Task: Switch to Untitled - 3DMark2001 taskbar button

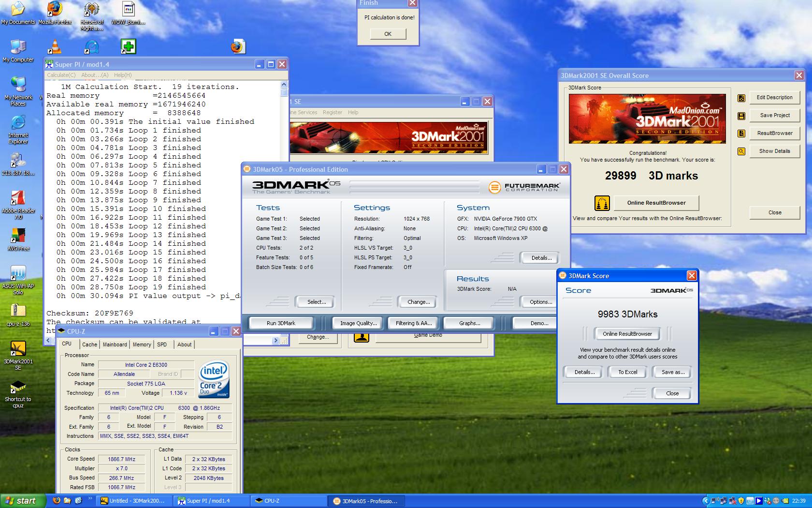Action: [134, 501]
